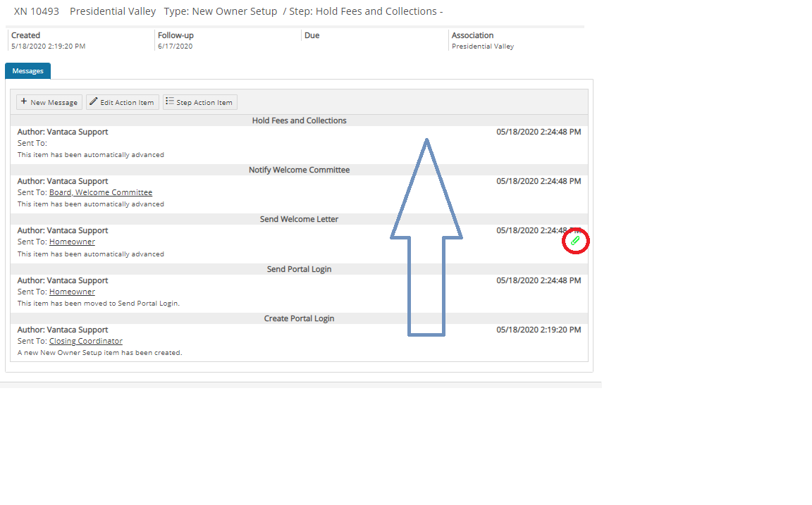The width and height of the screenshot is (812, 505).
Task: Click the list icon for Step Action Item
Action: click(x=170, y=102)
